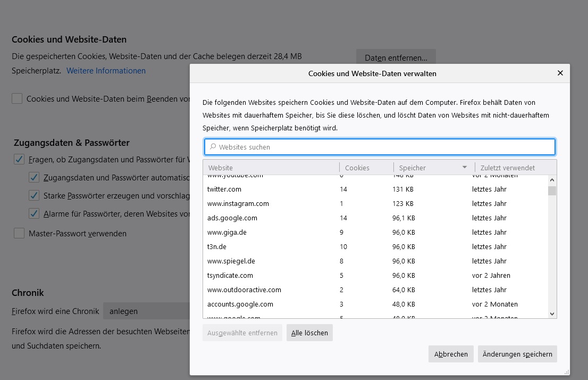Sort by the Zuletzt verwendet column header

(x=510, y=168)
